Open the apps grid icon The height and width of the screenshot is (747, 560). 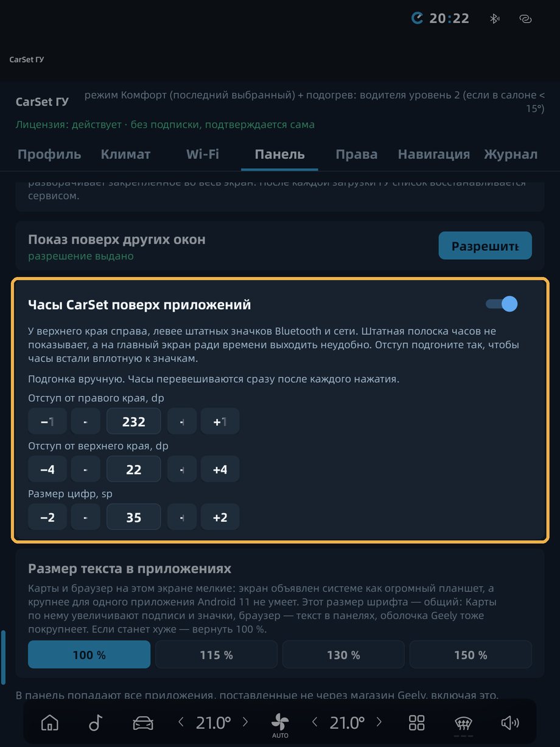tap(417, 723)
